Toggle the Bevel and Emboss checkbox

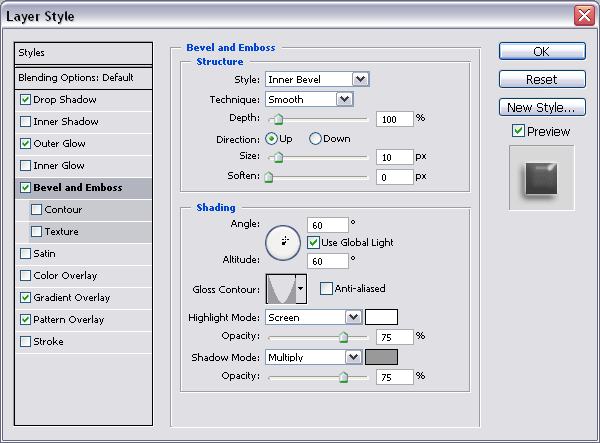click(x=25, y=188)
